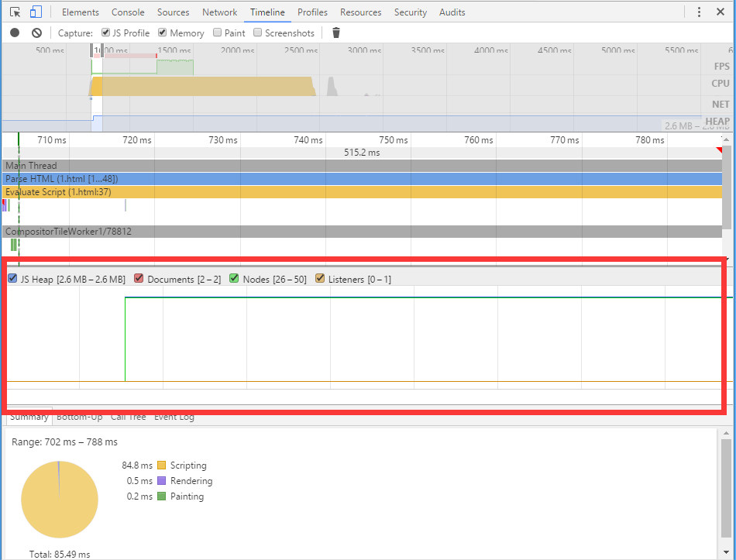Click the clear recording icon
The height and width of the screenshot is (560, 736).
tap(36, 33)
